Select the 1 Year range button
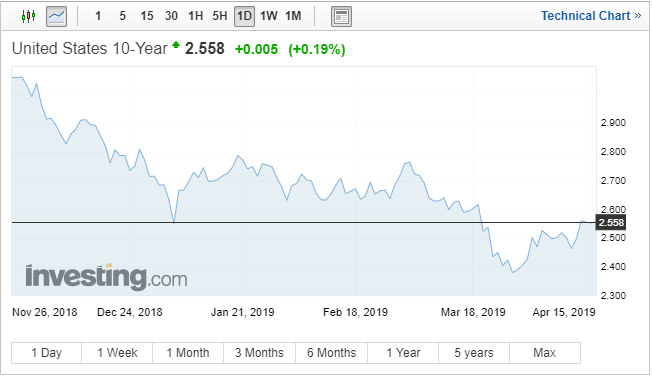 coord(403,353)
